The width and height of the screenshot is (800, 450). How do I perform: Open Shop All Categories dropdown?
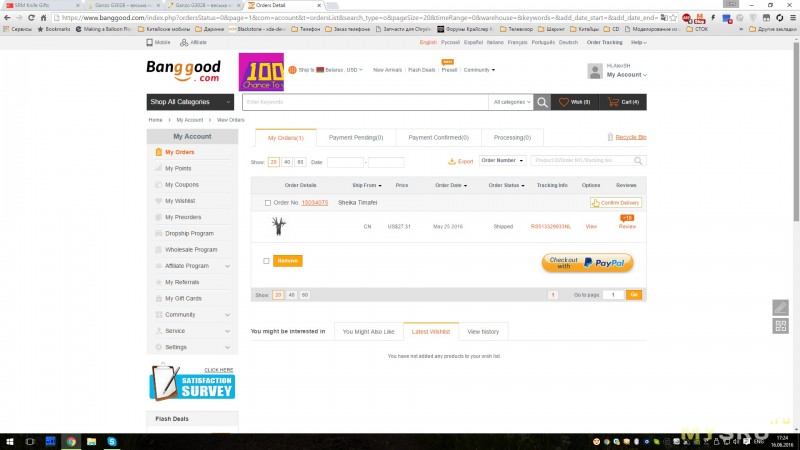(190, 102)
